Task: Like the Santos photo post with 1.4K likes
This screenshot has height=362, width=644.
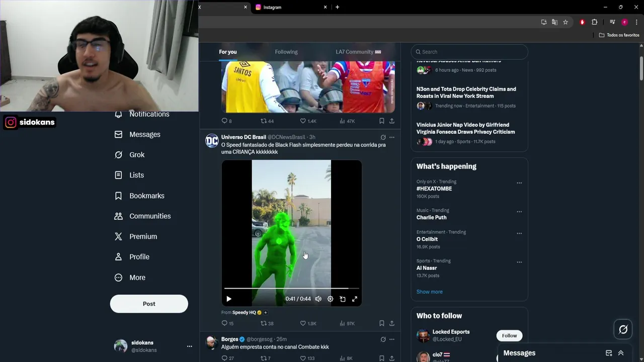Action: click(x=308, y=121)
